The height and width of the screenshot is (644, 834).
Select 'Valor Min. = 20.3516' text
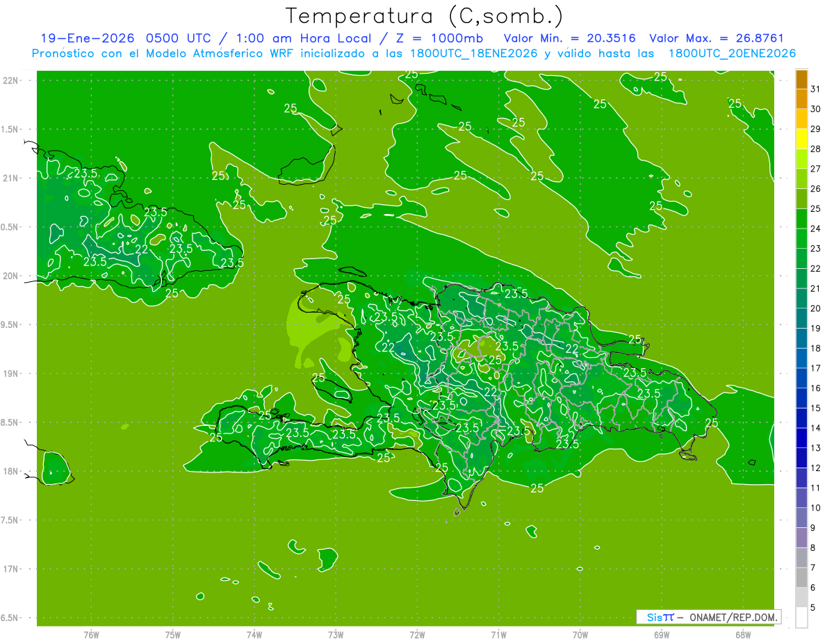coord(569,38)
